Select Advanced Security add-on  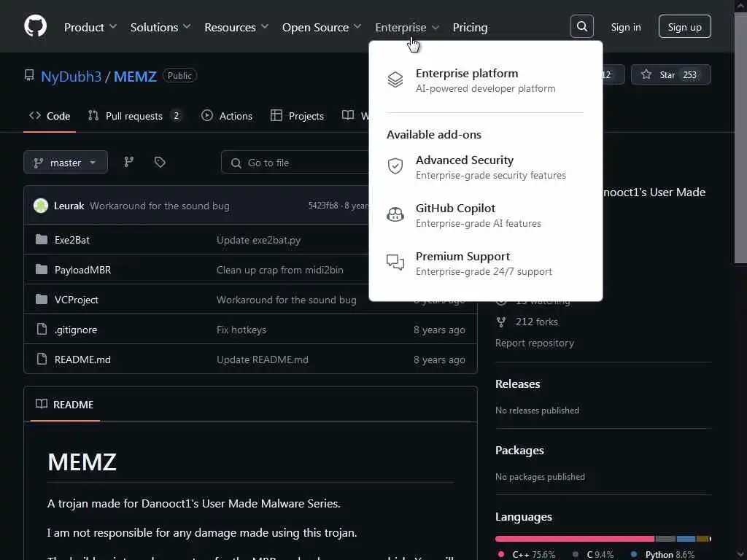tap(485, 167)
